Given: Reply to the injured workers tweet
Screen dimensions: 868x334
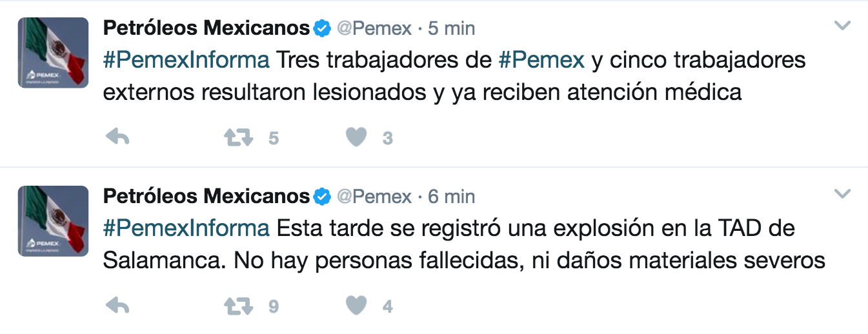Looking at the screenshot, I should tap(117, 137).
